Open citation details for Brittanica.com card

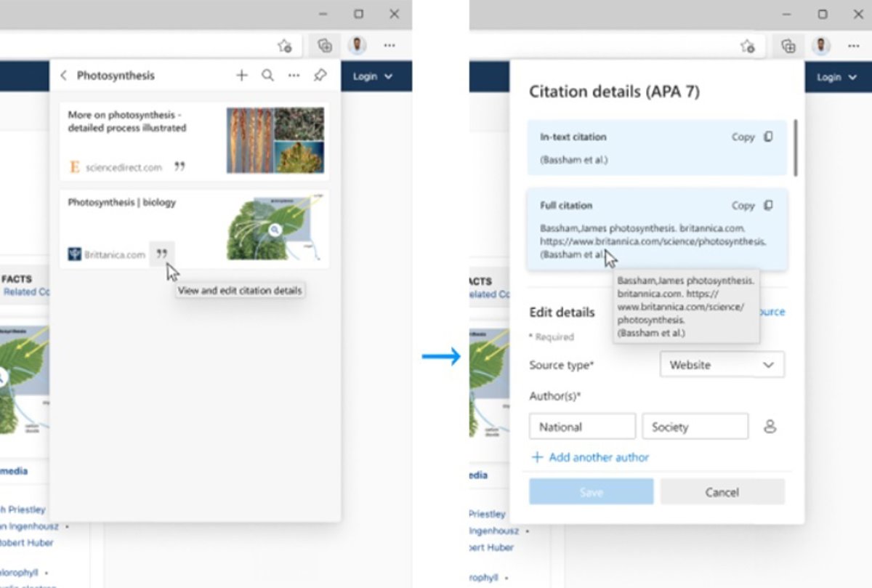(162, 254)
